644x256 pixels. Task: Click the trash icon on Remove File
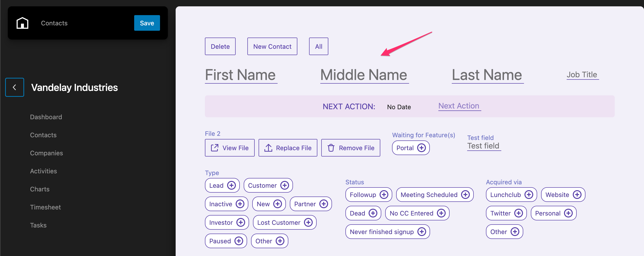(331, 148)
